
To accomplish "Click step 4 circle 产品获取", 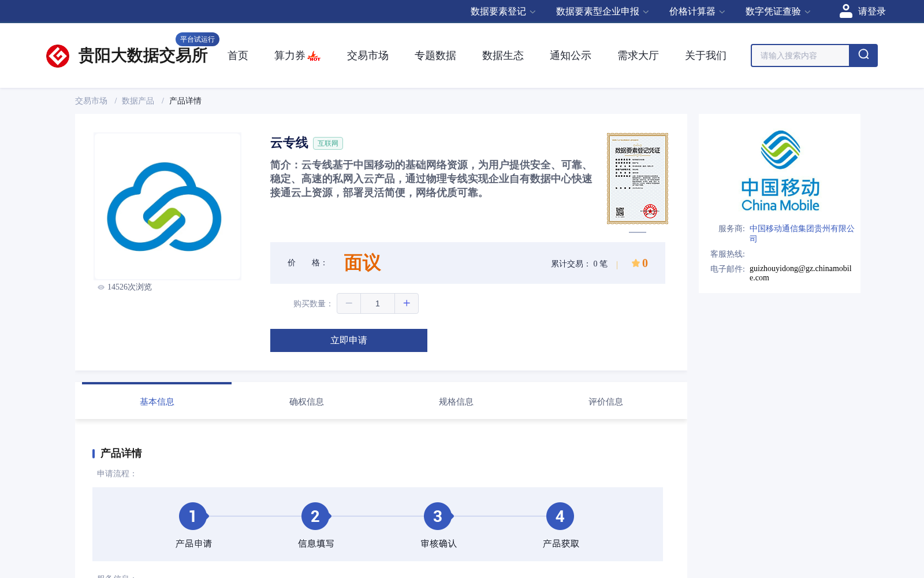I will click(560, 516).
